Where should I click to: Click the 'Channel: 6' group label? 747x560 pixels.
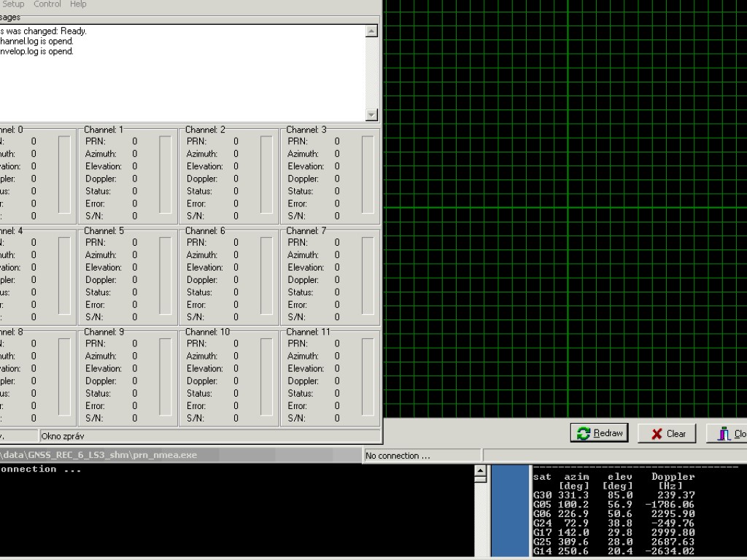[205, 231]
